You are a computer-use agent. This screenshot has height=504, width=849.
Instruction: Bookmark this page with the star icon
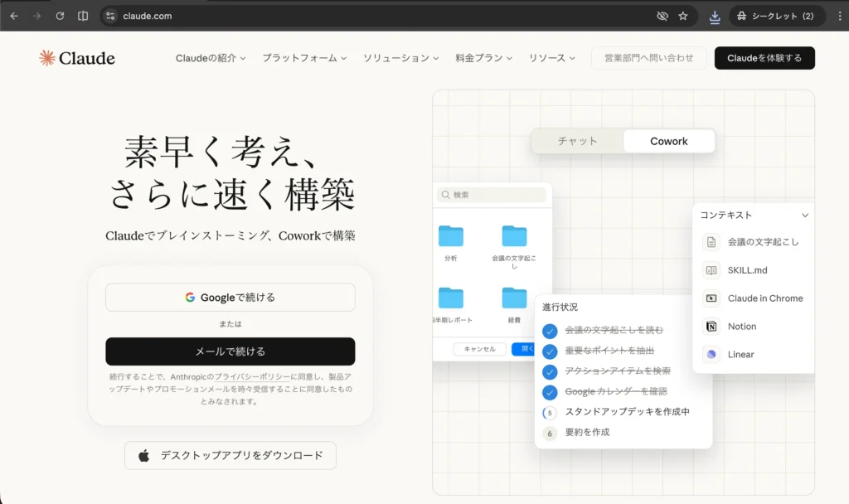tap(683, 16)
